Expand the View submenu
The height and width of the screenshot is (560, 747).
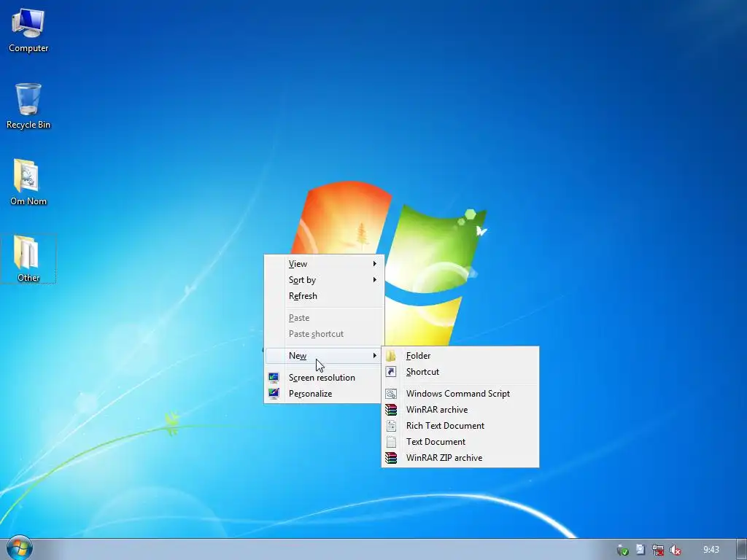[x=324, y=263]
